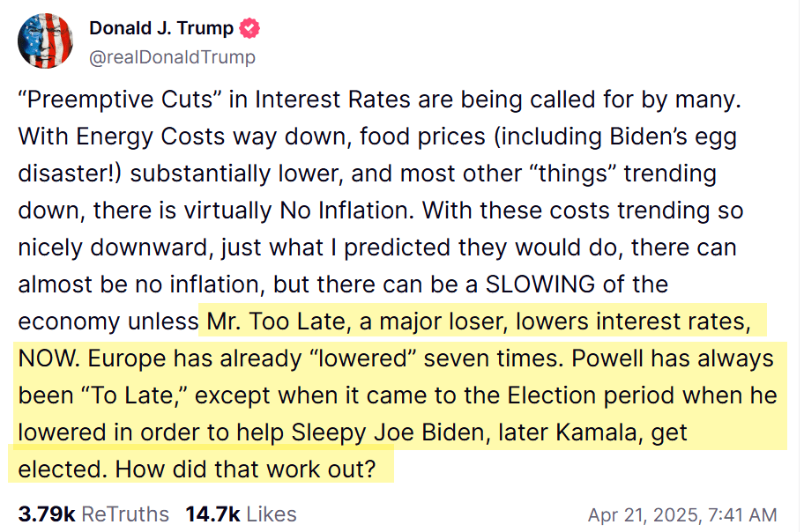Screen dimensions: 804x532
Task: Open the @realDonaldTrump handle link
Action: [172, 57]
